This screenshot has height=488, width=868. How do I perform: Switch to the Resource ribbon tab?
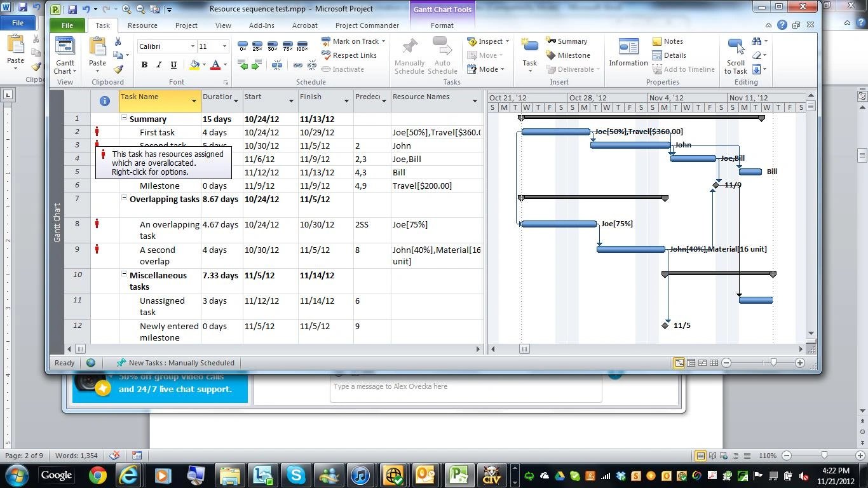pos(142,25)
